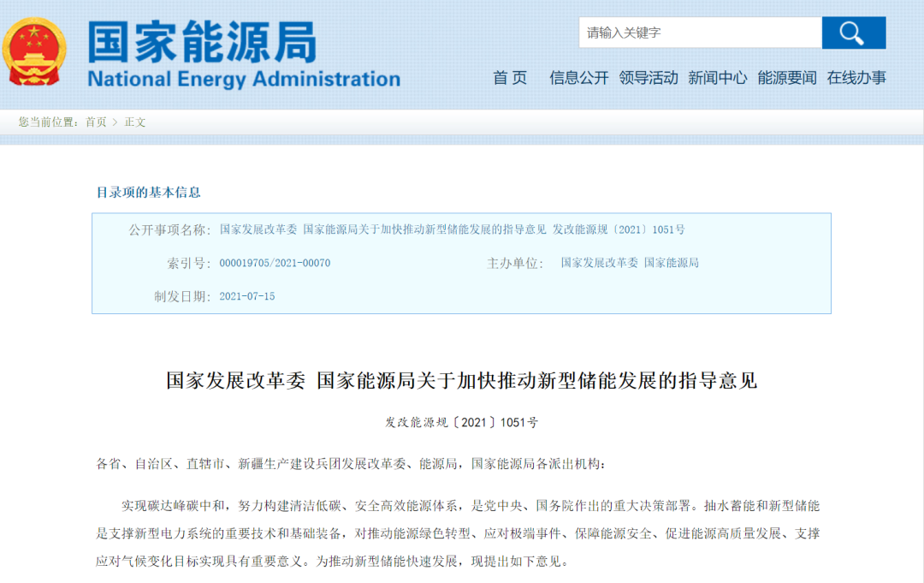Click the 制发日期 label
924x583 pixels.
tap(182, 296)
